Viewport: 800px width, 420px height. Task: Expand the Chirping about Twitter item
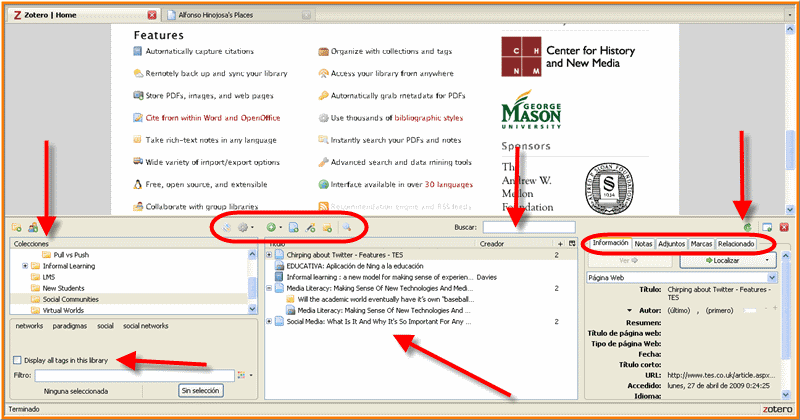(269, 255)
